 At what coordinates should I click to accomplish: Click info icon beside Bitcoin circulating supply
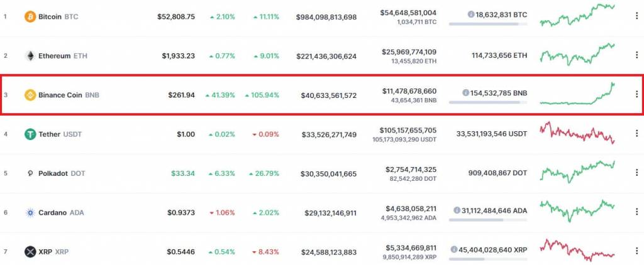(471, 14)
